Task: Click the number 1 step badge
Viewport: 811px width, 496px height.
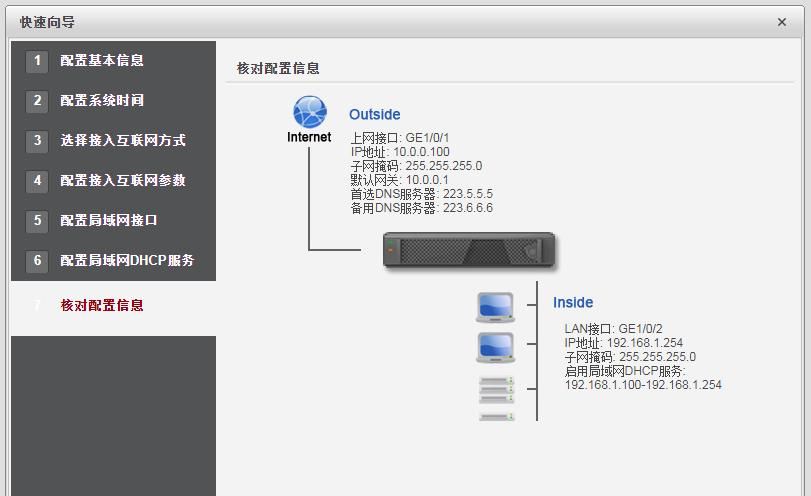Action: click(37, 61)
